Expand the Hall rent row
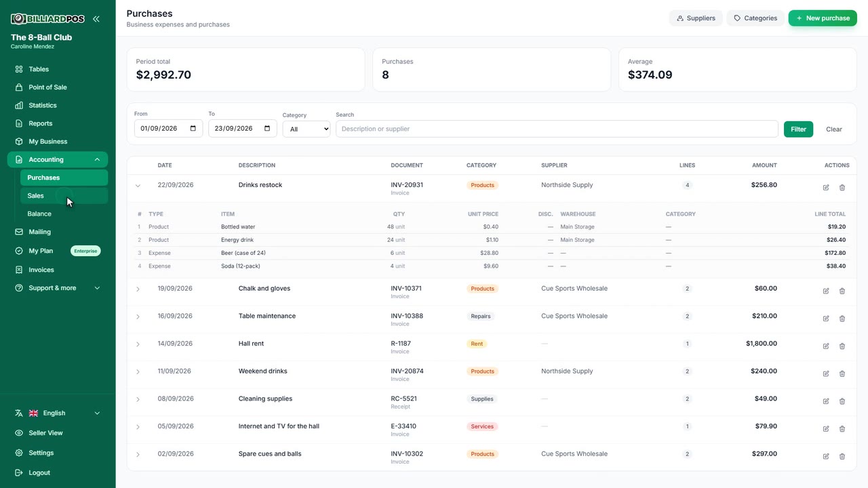Screen dimensions: 868x488 pyautogui.click(x=138, y=344)
